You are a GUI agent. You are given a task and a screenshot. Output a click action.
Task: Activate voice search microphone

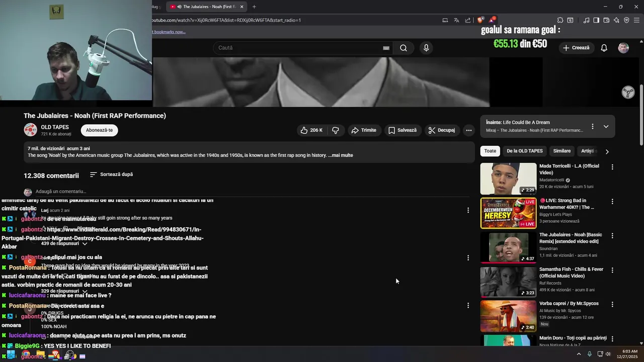click(x=426, y=48)
